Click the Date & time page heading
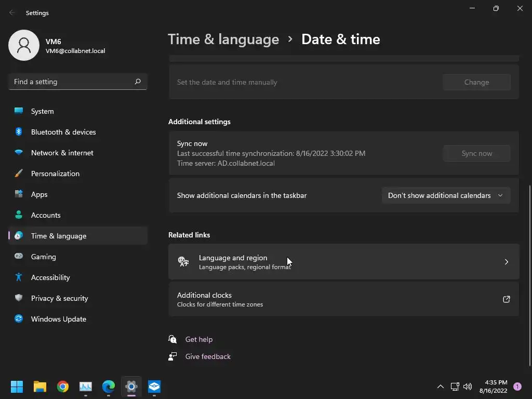The width and height of the screenshot is (532, 399). [x=341, y=39]
